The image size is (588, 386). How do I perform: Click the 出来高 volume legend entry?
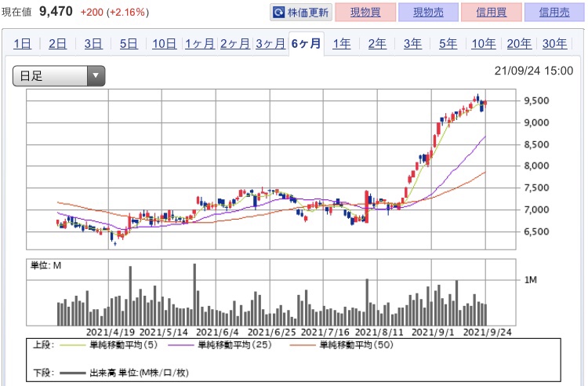(x=124, y=373)
